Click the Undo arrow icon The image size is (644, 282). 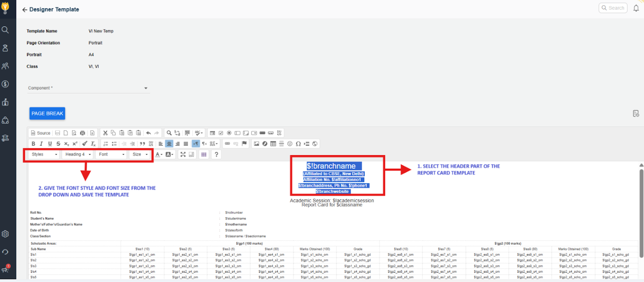pyautogui.click(x=149, y=133)
